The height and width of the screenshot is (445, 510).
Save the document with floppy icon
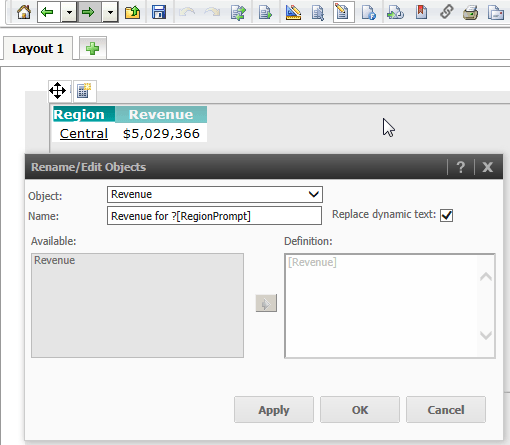[159, 13]
